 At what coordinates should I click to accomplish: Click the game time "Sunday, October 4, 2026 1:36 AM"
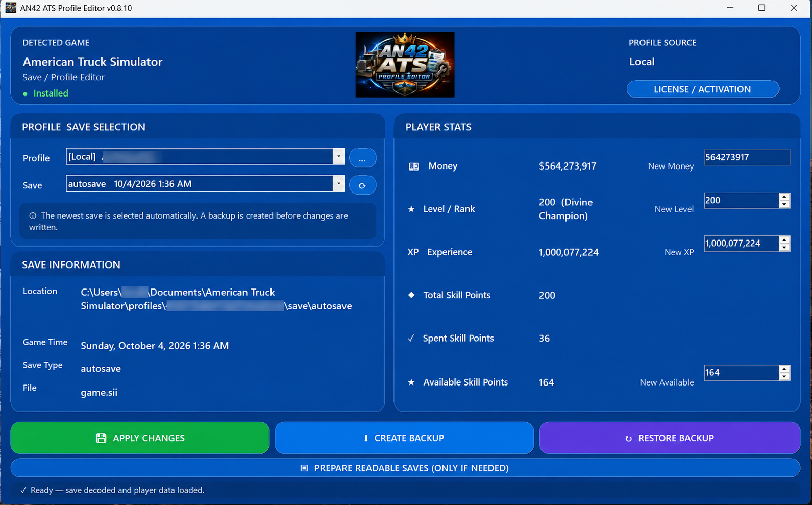pyautogui.click(x=155, y=346)
